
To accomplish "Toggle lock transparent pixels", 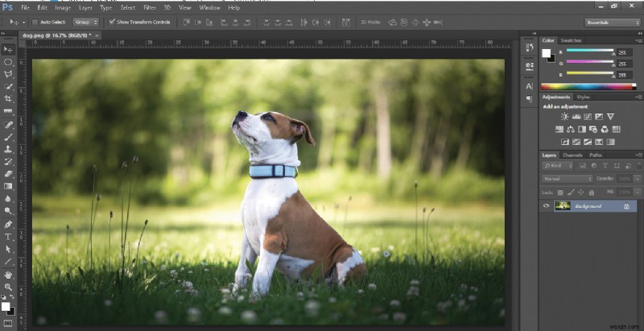I will (x=559, y=192).
